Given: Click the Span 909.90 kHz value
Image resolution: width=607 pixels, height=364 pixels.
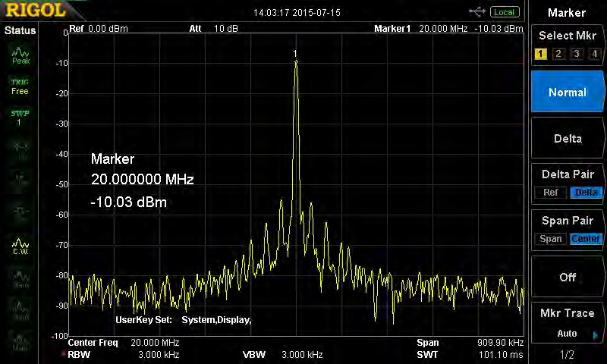Looking at the screenshot, I should pyautogui.click(x=500, y=343).
